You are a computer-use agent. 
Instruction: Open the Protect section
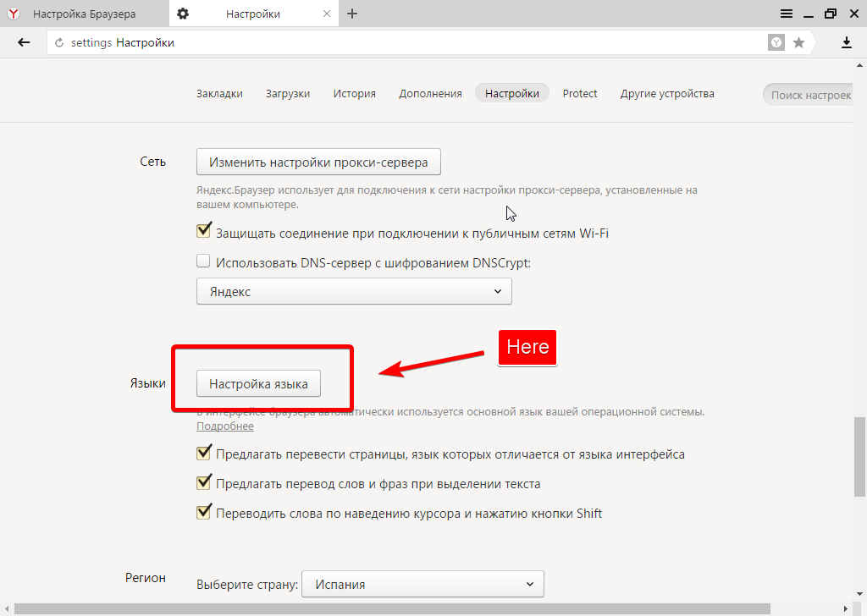(x=579, y=93)
